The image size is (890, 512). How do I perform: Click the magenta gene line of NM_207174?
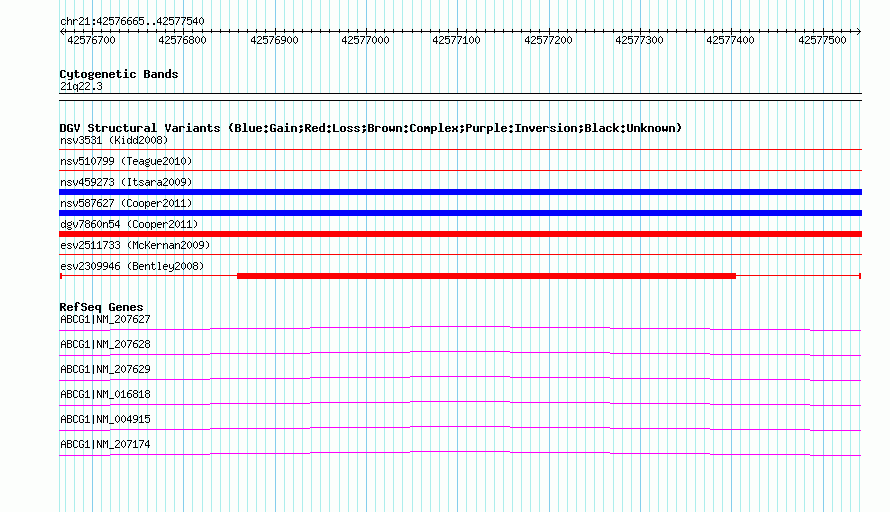click(x=460, y=451)
